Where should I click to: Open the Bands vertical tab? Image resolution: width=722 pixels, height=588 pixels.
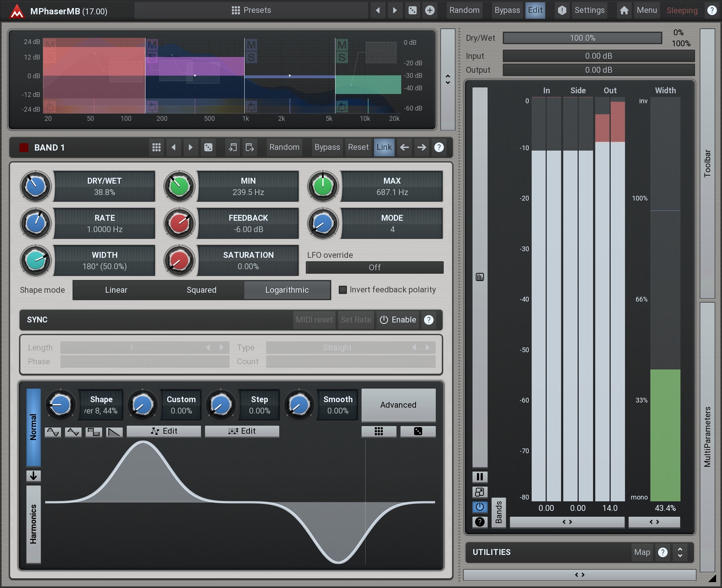499,512
